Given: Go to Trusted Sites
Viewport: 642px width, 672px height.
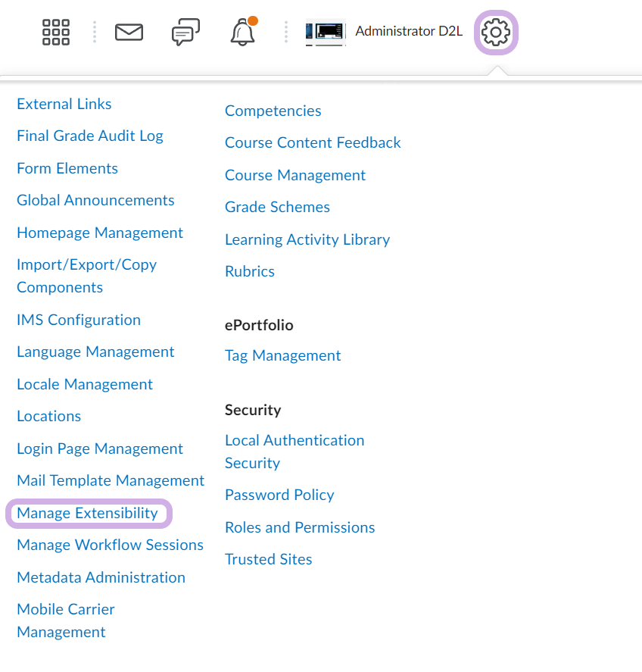Looking at the screenshot, I should tap(269, 559).
